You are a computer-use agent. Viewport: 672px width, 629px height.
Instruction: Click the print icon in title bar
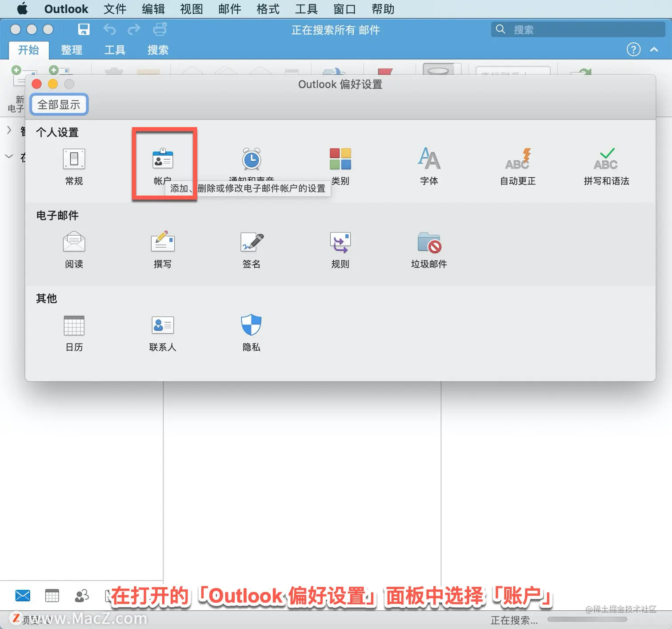click(160, 29)
